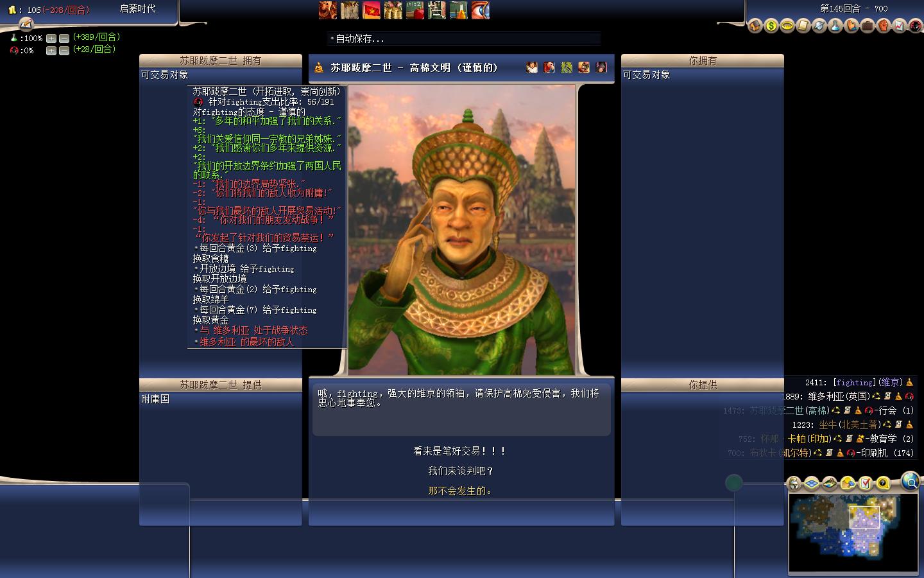Select 维多利亚(英国) in the scoreboard
This screenshot has height=578, width=924.
pyautogui.click(x=839, y=397)
